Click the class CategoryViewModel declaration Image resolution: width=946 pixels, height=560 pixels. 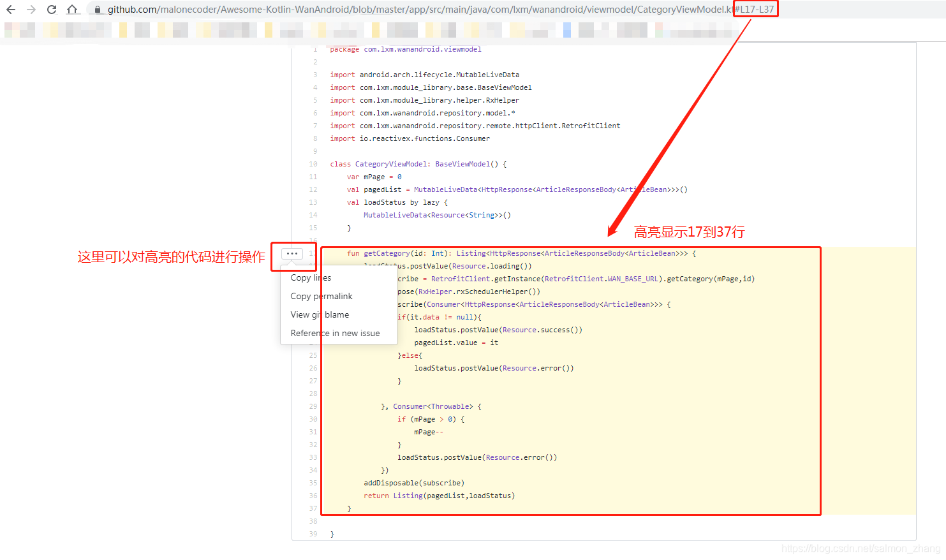418,164
